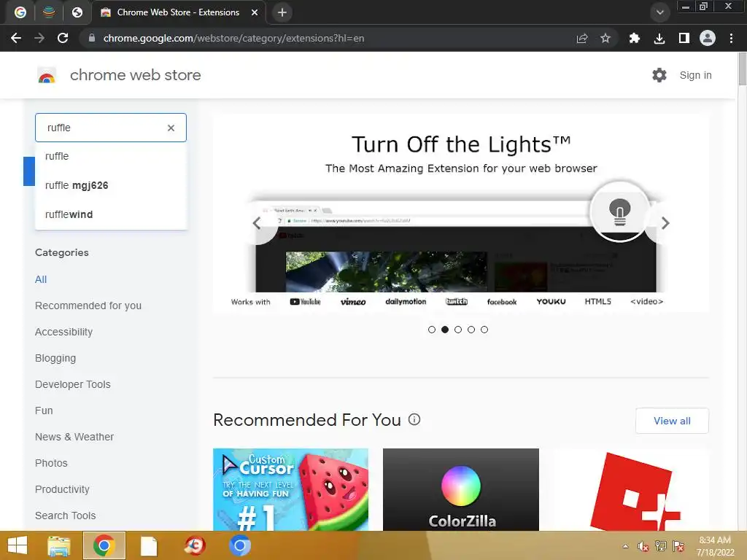747x560 pixels.
Task: View site lock information
Action: pos(92,38)
